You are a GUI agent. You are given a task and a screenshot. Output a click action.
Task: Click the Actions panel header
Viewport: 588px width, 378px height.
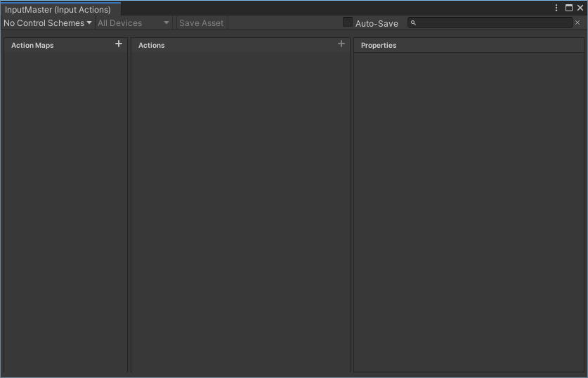coord(240,45)
